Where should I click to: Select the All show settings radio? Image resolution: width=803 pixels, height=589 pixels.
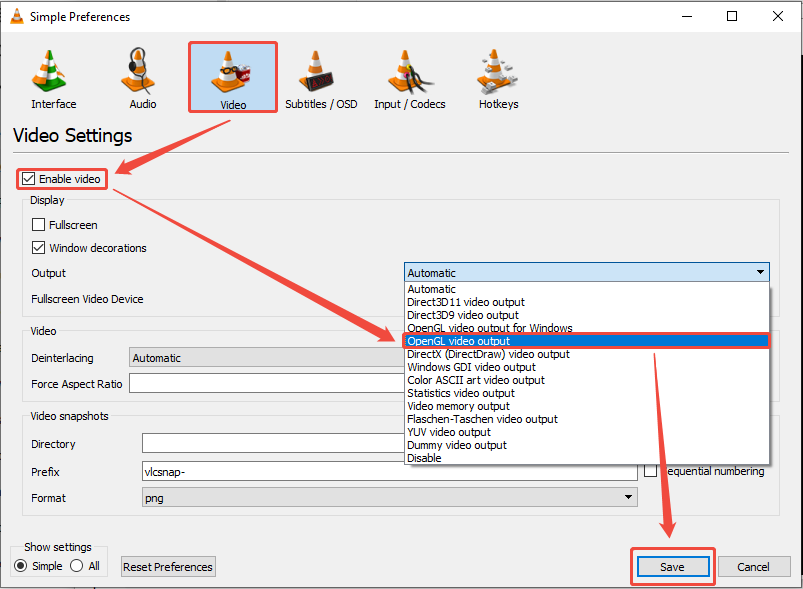tap(77, 566)
